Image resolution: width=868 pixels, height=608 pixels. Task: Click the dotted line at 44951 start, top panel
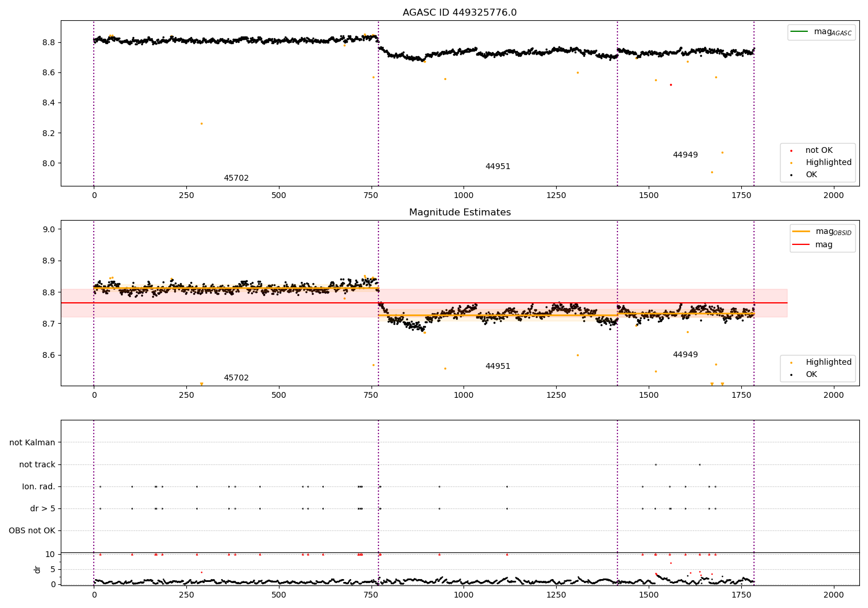pos(378,103)
